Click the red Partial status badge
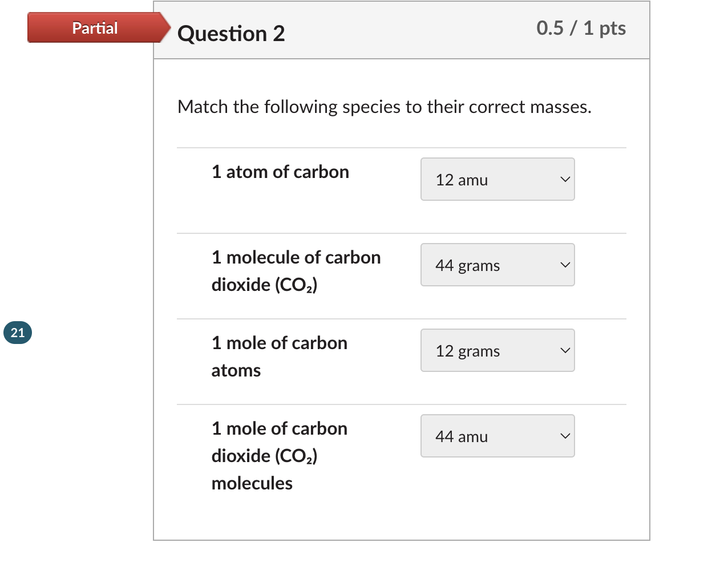The image size is (728, 583). [x=95, y=28]
